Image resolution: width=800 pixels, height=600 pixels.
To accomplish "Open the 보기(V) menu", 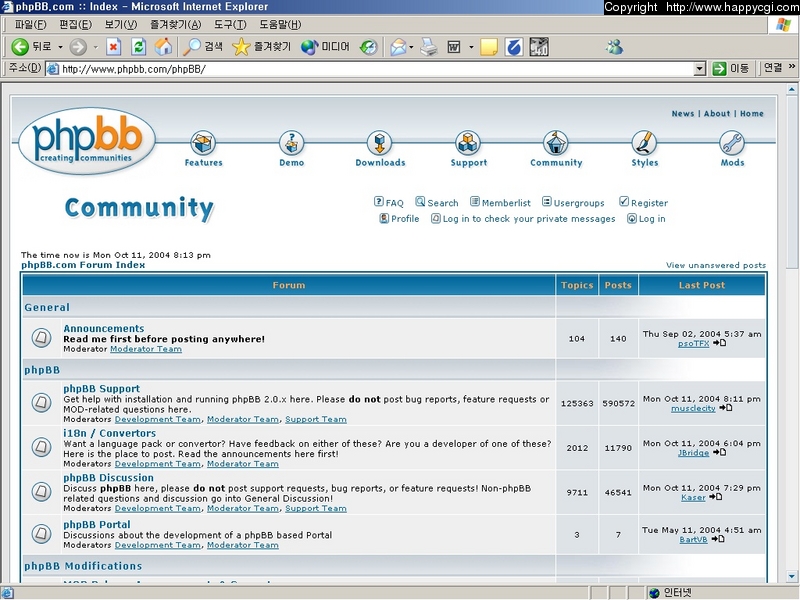I will tap(121, 24).
